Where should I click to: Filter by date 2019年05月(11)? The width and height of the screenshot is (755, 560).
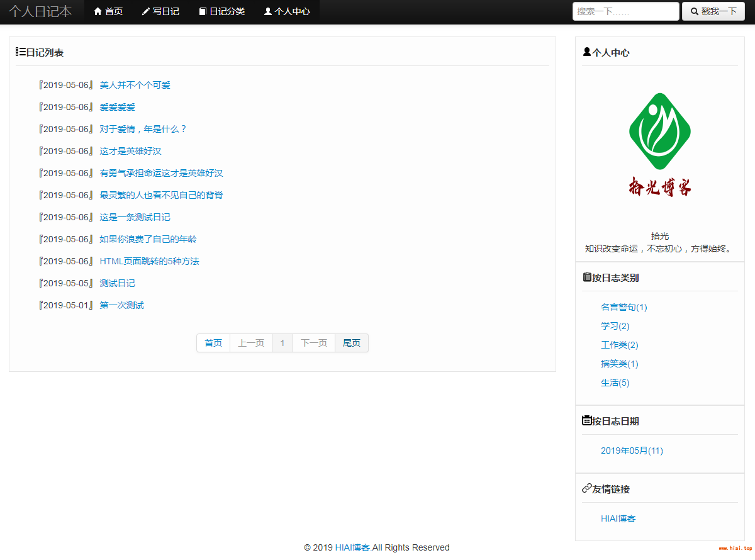632,451
